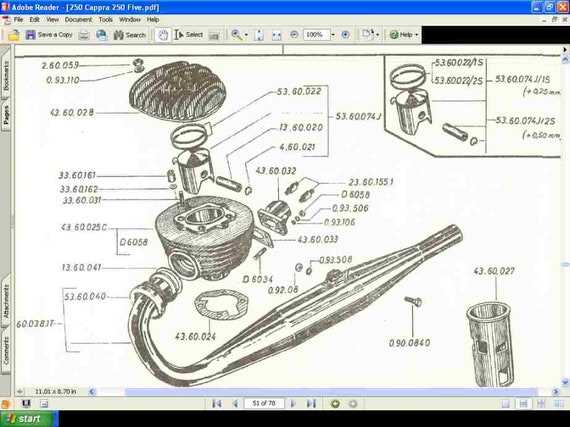This screenshot has width=570, height=427.
Task: Click the zoom in plus button
Action: pos(345,35)
